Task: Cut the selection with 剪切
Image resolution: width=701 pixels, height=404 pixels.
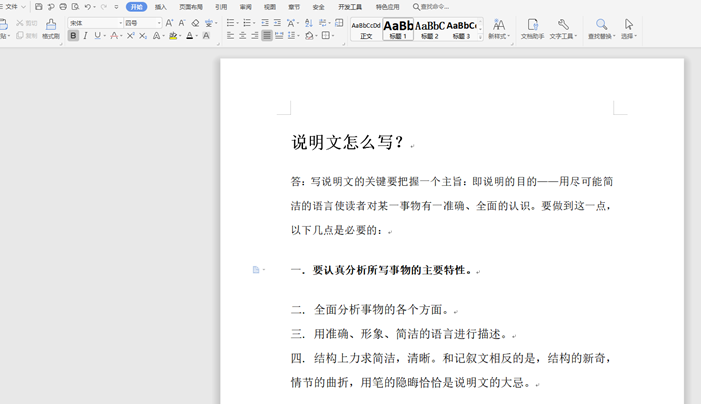Action: coord(27,23)
